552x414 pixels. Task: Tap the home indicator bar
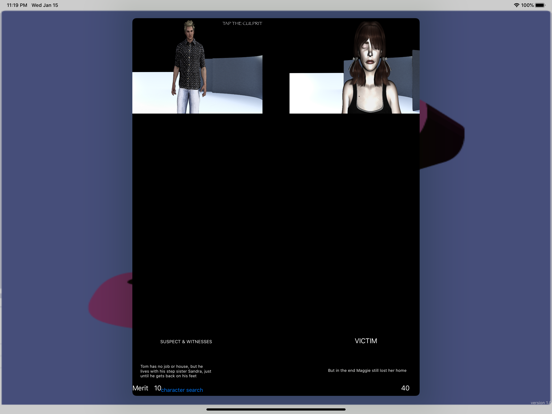tap(276, 409)
